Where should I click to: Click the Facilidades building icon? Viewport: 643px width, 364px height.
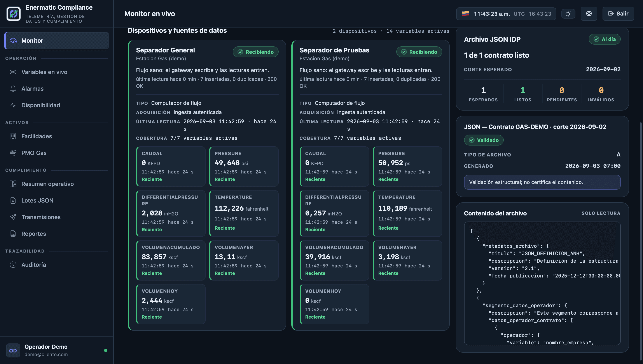13,136
